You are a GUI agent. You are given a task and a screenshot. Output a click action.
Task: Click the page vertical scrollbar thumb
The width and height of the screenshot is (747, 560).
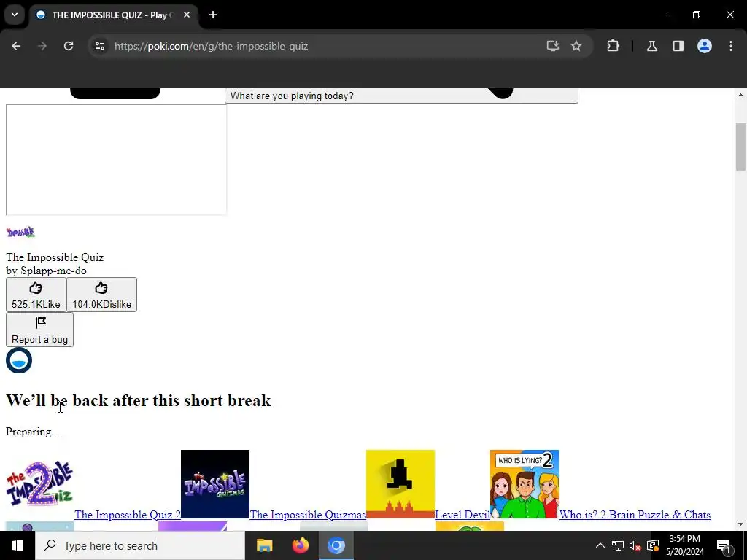pos(740,147)
